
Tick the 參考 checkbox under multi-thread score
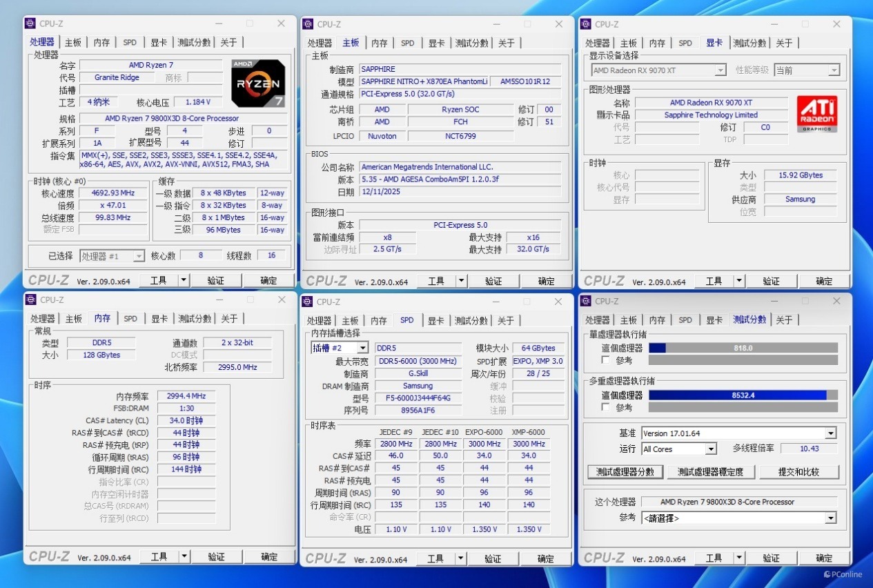605,407
